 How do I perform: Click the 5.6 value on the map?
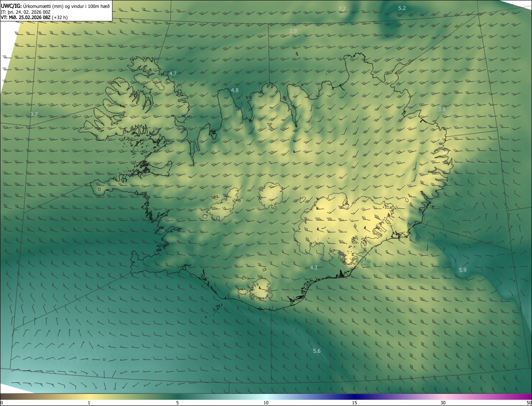(x=317, y=351)
